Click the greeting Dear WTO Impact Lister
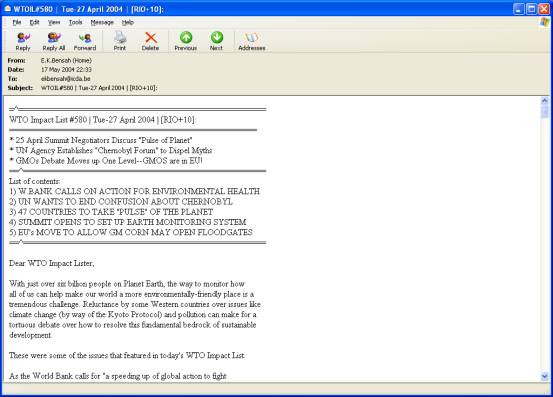Image resolution: width=553 pixels, height=397 pixels. click(52, 263)
